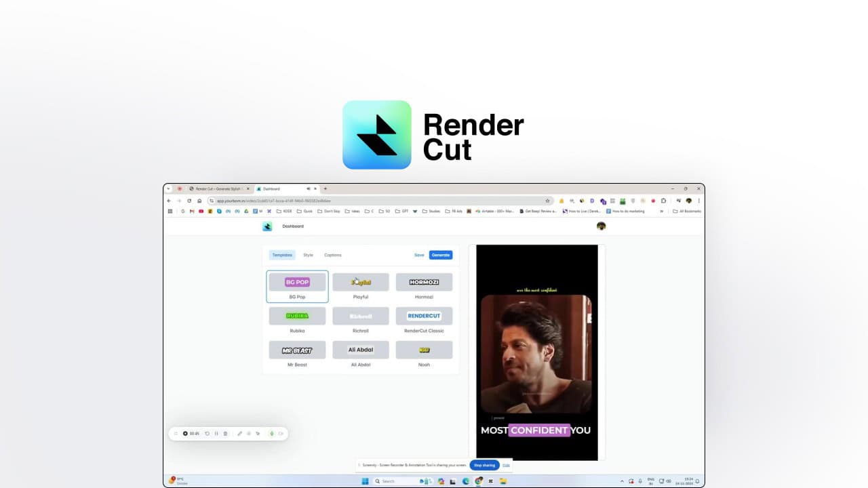This screenshot has width=868, height=488.
Task: Click the RenderCut logo beside Dashboard
Action: 267,226
